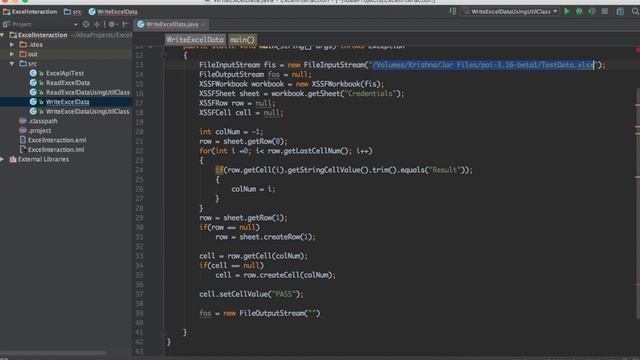Expand the out folder
Viewport: 640px width, 360px height.
pos(12,54)
